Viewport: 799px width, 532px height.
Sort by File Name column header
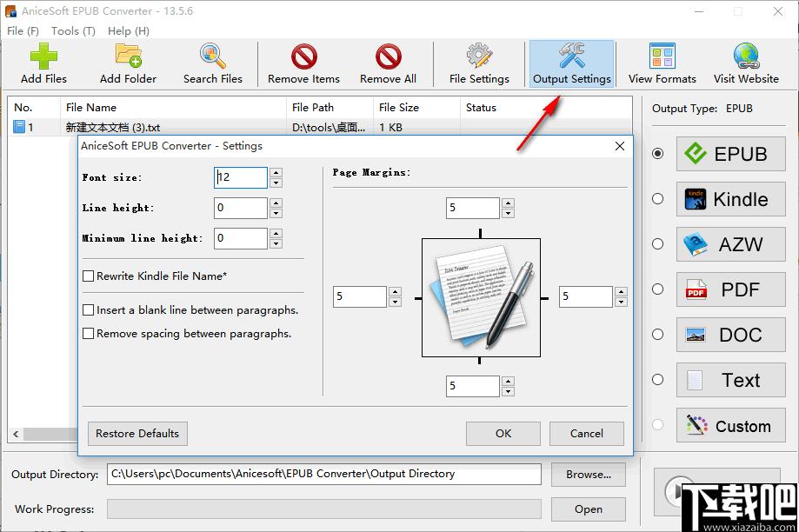click(x=173, y=108)
